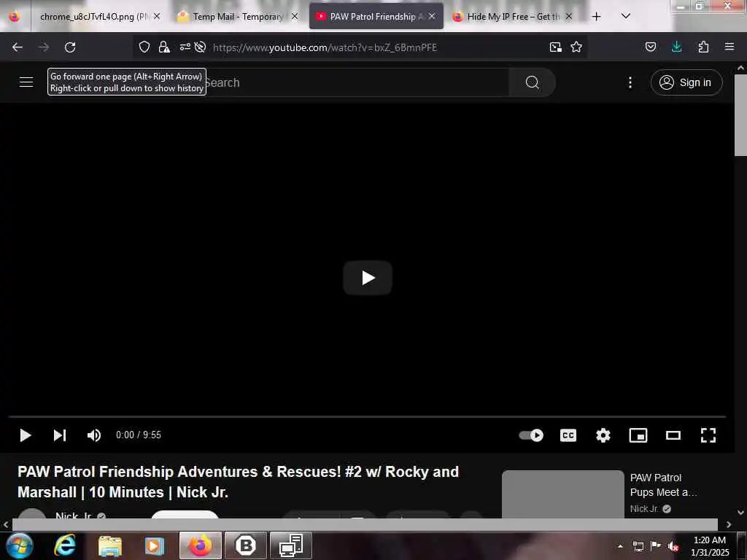Reload the current YouTube page
This screenshot has height=560, width=747.
tap(70, 47)
